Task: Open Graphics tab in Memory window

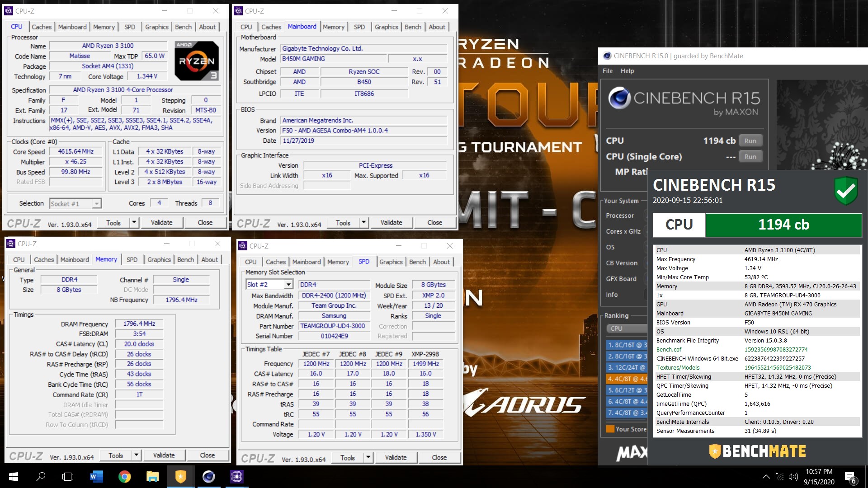Action: tap(159, 260)
